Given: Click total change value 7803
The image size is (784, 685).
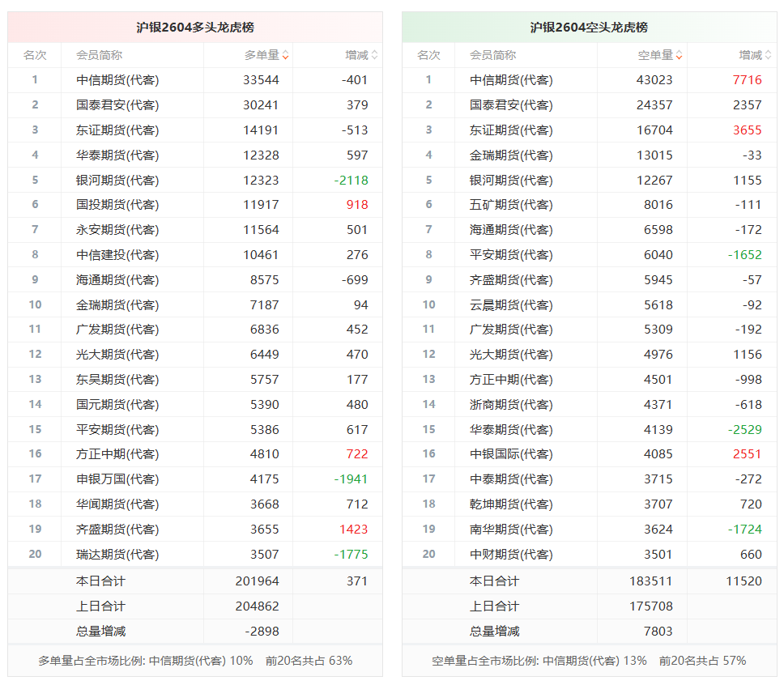Looking at the screenshot, I should click(x=658, y=631).
